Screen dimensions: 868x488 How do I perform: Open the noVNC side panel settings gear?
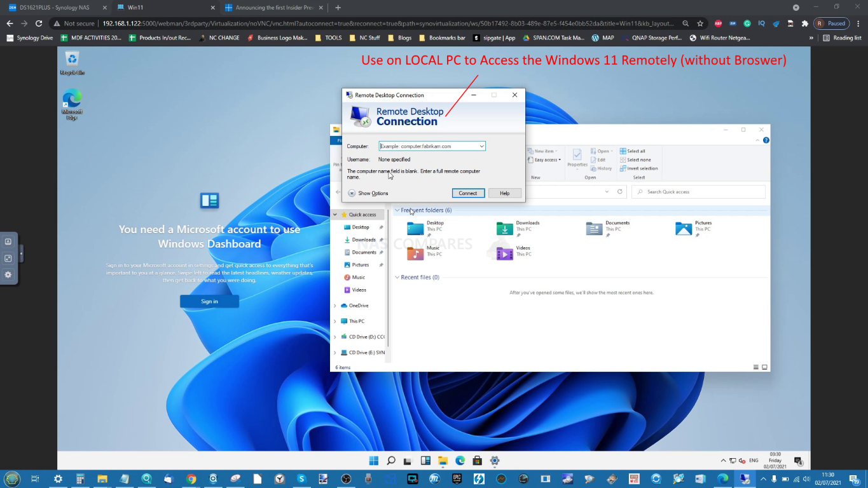coord(8,274)
